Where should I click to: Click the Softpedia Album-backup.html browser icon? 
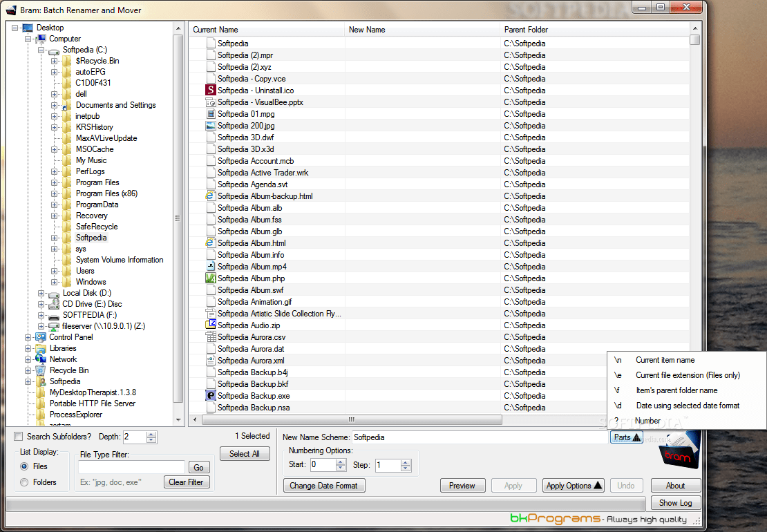point(210,196)
